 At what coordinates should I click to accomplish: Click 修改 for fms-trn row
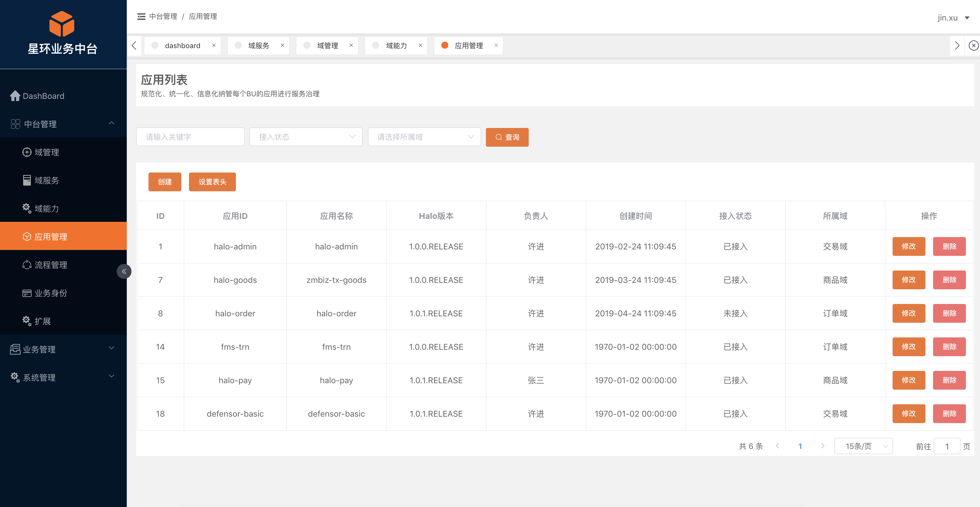(909, 347)
